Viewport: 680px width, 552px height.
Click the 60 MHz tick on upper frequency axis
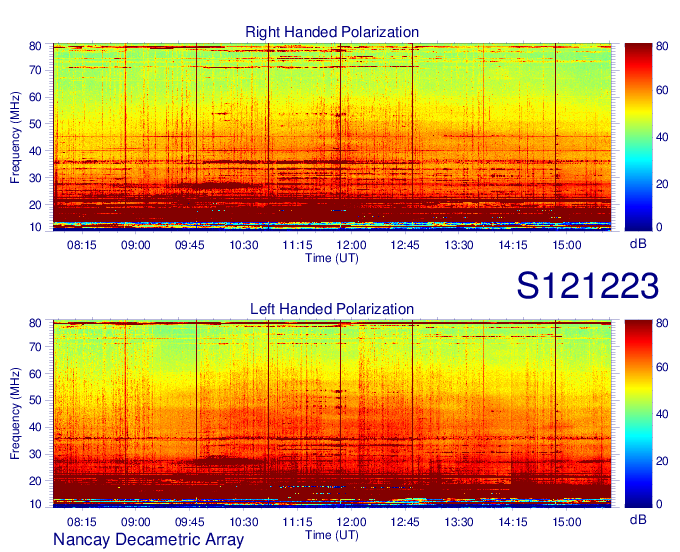coord(35,97)
